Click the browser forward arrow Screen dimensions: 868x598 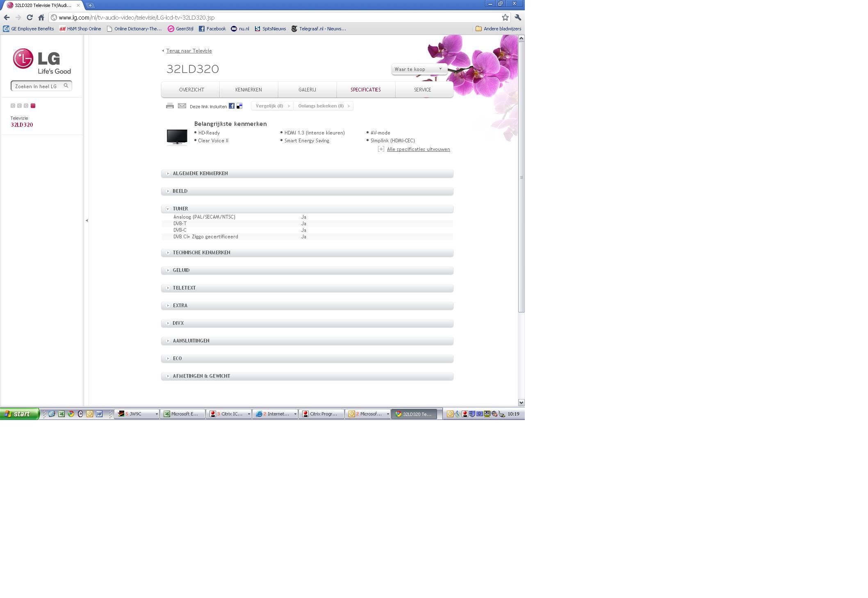pos(18,18)
